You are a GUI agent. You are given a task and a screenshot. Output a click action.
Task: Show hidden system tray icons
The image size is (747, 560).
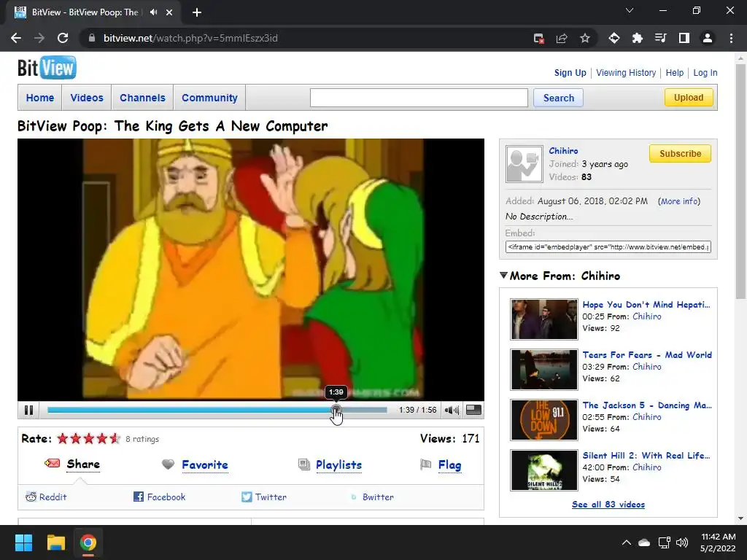pyautogui.click(x=627, y=542)
